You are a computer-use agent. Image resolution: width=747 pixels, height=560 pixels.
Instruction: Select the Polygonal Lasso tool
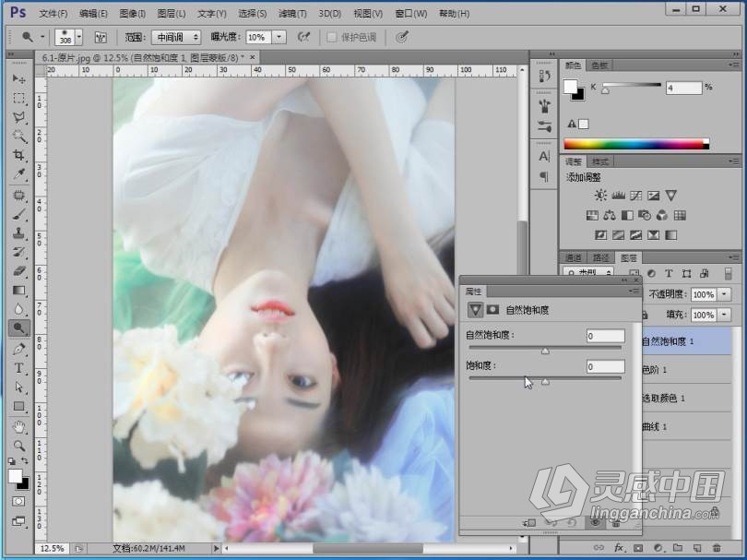[x=18, y=117]
